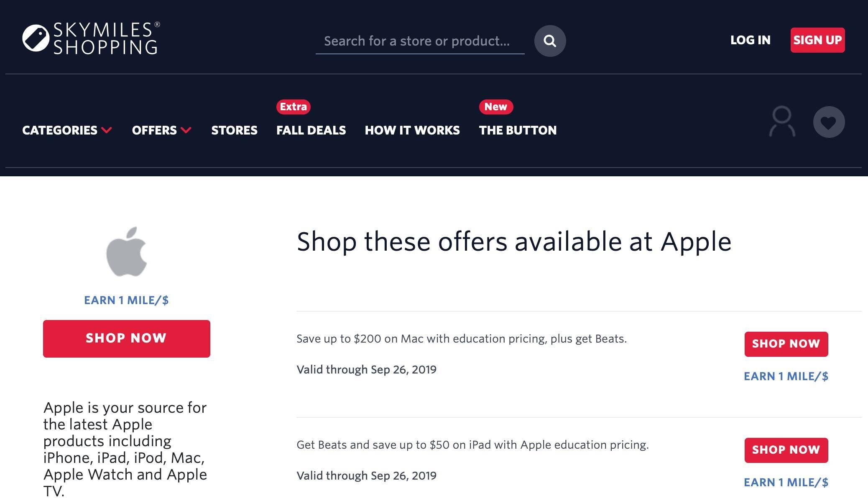Click the magnifying glass search icon
Image resolution: width=868 pixels, height=503 pixels.
coord(550,41)
